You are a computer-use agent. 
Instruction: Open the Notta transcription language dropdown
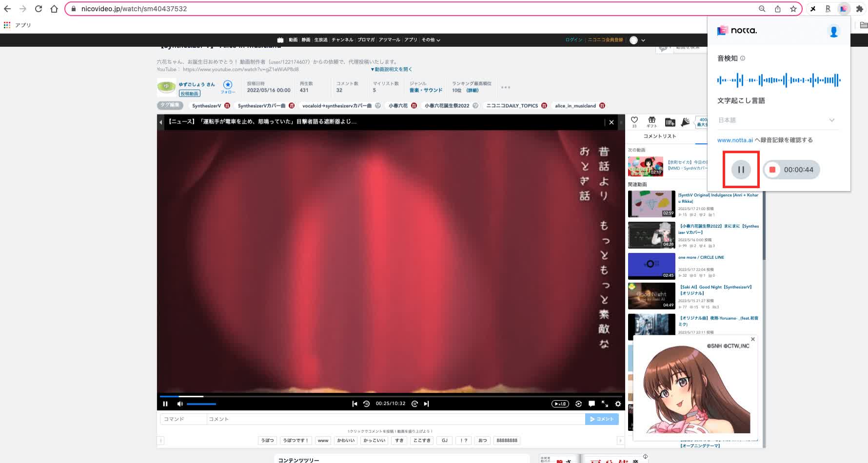coord(777,120)
